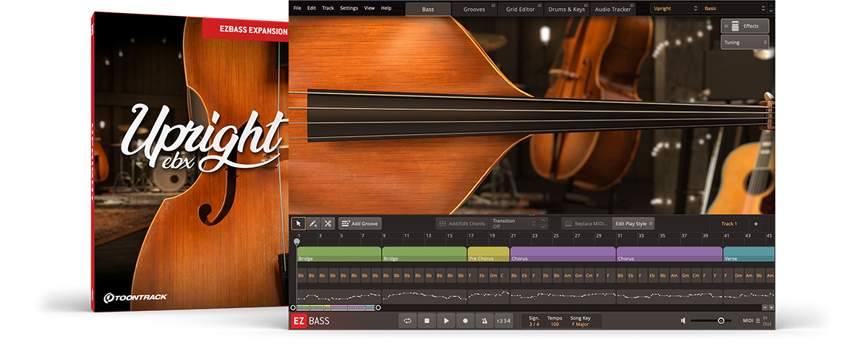Click the playhead marker at bar 1
The height and width of the screenshot is (353, 868).
click(x=297, y=241)
